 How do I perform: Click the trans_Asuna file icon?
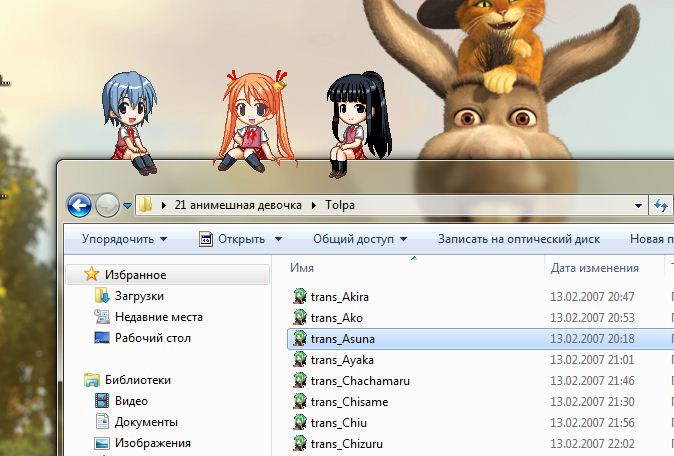pyautogui.click(x=300, y=338)
